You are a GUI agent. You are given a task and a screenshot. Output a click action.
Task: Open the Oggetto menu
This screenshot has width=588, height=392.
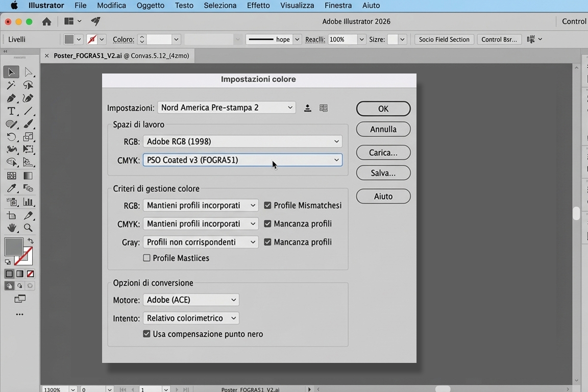151,6
